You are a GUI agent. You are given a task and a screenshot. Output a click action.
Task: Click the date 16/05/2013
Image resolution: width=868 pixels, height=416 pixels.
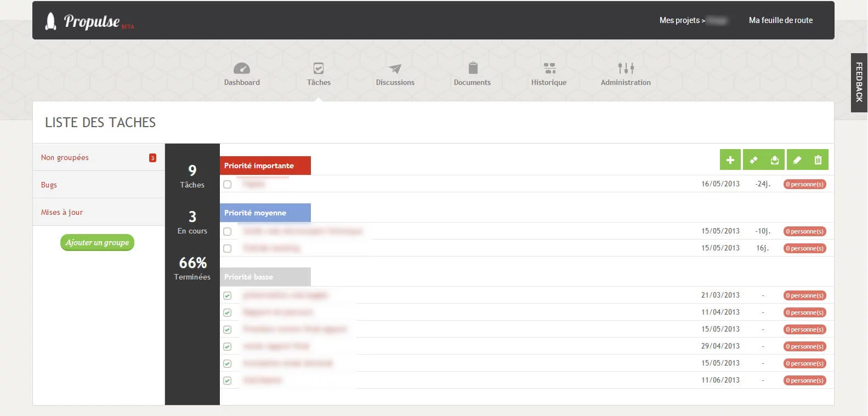click(x=721, y=184)
